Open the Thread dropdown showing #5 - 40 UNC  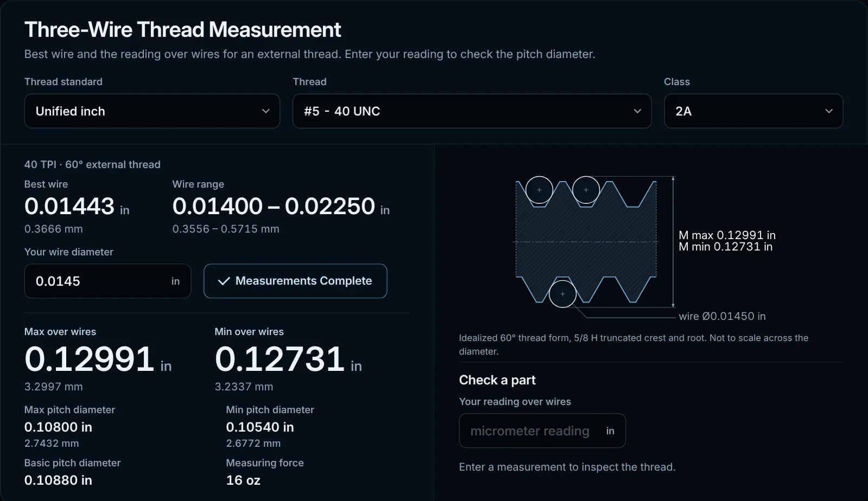pos(472,111)
